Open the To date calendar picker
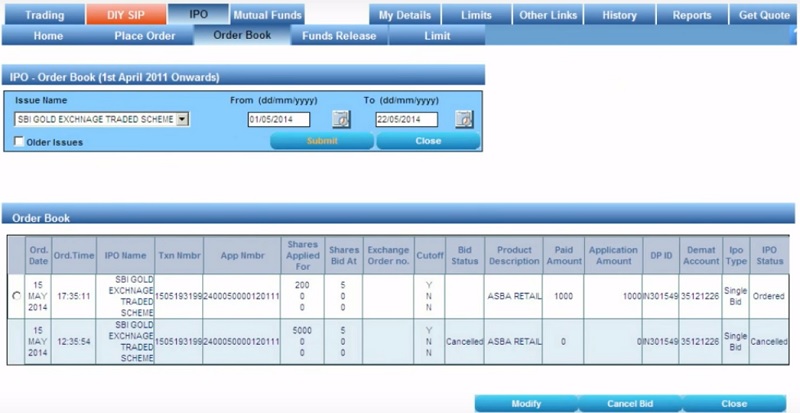The image size is (800, 413). click(x=464, y=119)
